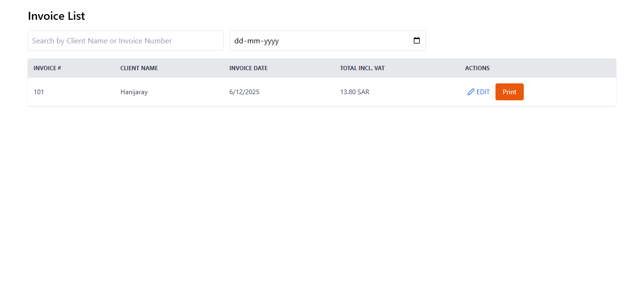Image resolution: width=644 pixels, height=300 pixels.
Task: Click the EDIT link for invoice 101
Action: pyautogui.click(x=483, y=92)
